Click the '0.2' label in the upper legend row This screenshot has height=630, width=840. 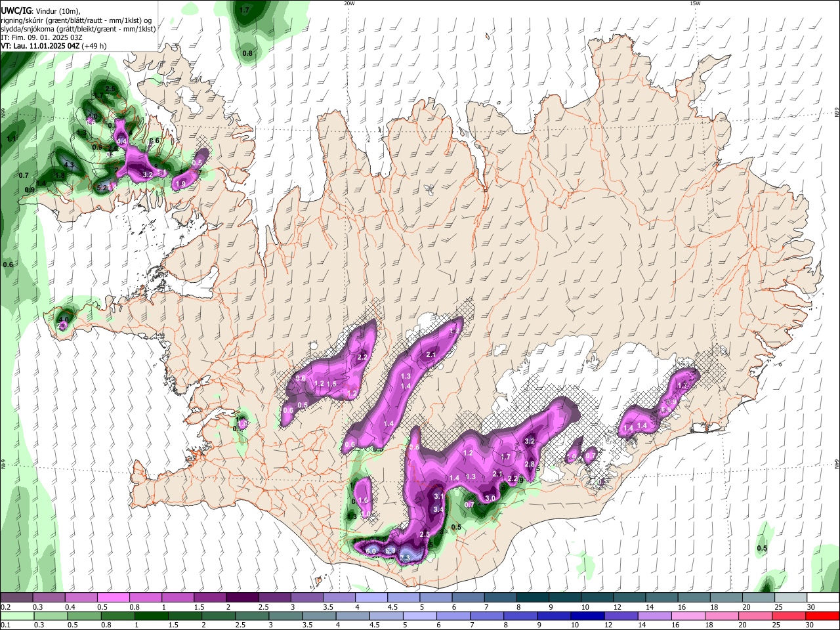coord(6,608)
